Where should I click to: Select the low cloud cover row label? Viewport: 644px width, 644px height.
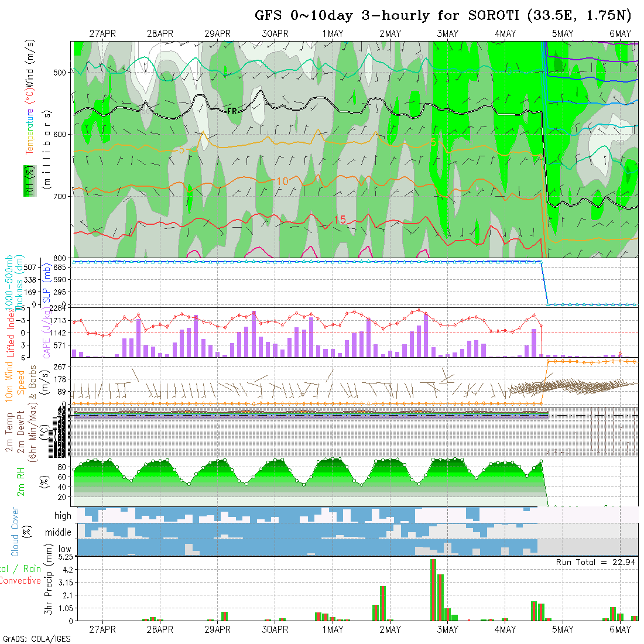[x=64, y=549]
